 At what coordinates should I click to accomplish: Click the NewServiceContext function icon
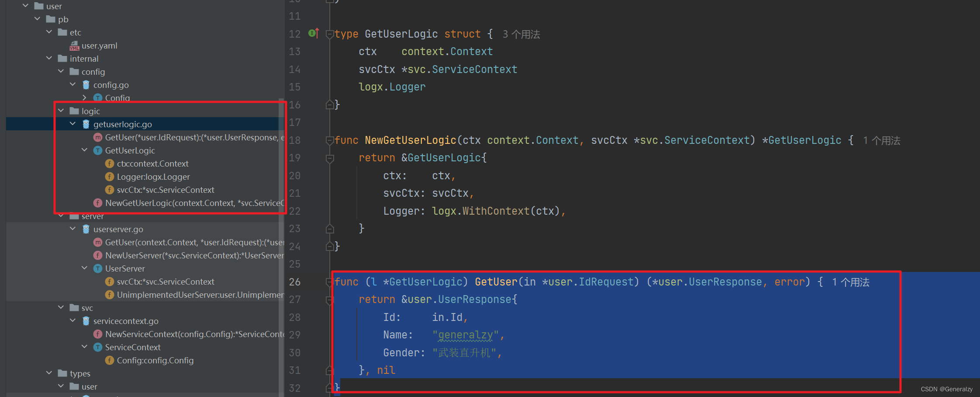(x=98, y=334)
